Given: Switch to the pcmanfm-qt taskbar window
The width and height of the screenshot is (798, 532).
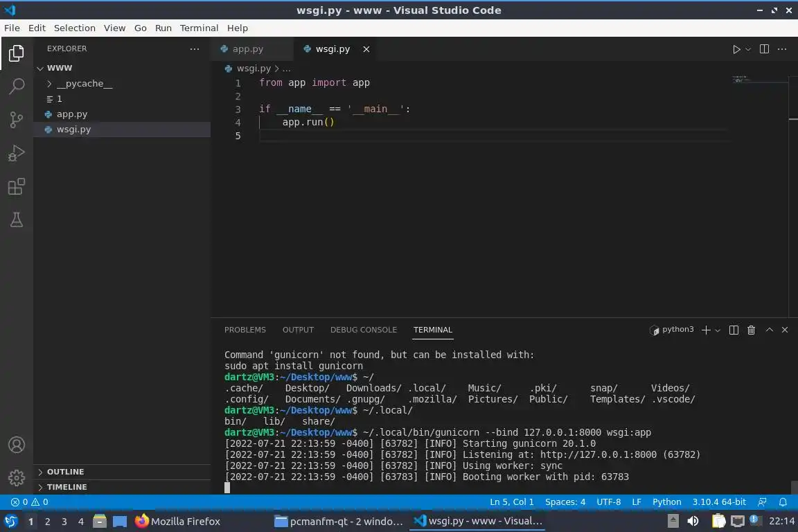Looking at the screenshot, I should (339, 521).
